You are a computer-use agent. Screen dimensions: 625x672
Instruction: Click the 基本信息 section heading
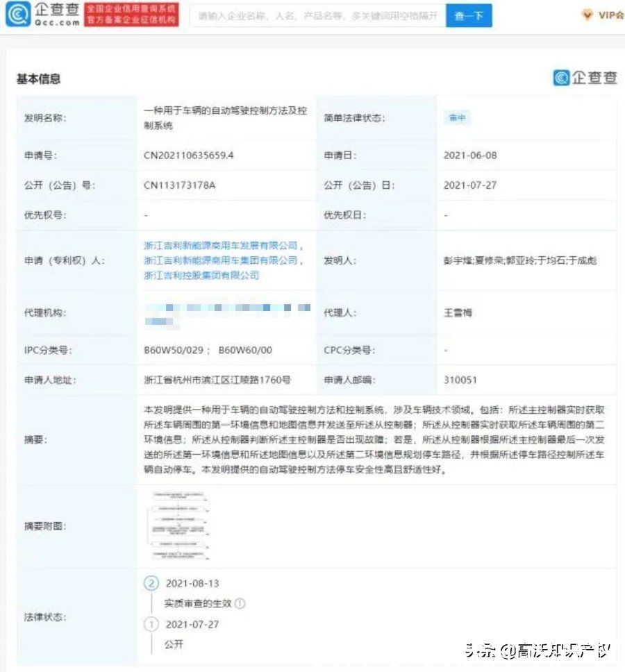tap(39, 79)
